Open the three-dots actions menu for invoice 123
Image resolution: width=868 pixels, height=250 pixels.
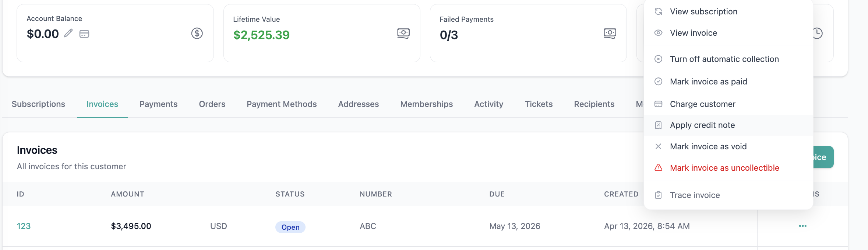point(802,226)
